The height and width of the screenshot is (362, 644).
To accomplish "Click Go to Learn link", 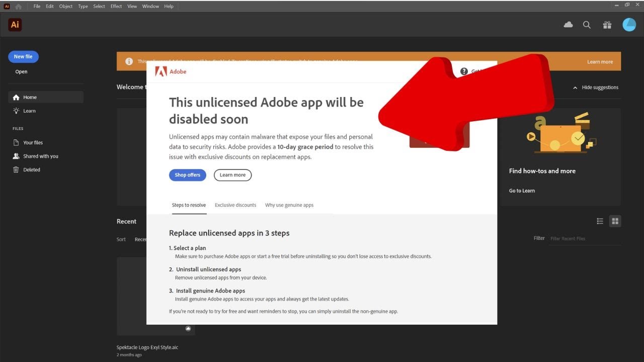I will (x=522, y=191).
